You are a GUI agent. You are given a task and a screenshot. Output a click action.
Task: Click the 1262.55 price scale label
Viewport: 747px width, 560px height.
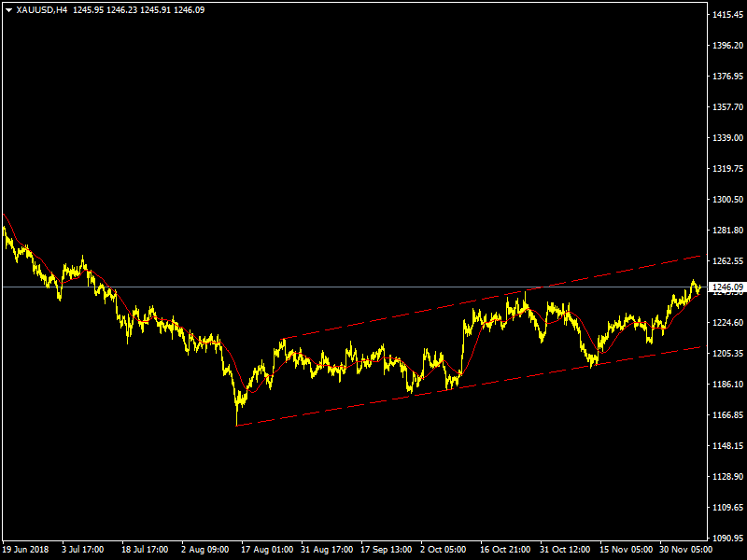point(726,261)
